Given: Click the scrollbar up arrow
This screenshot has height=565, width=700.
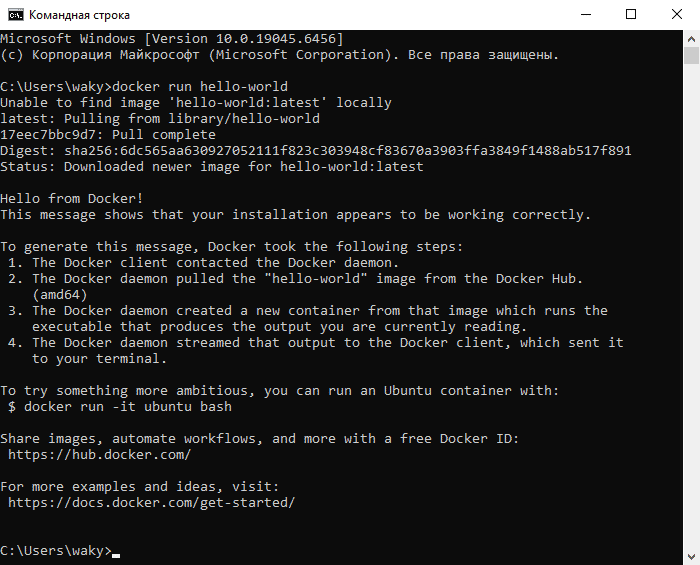Looking at the screenshot, I should 691,37.
